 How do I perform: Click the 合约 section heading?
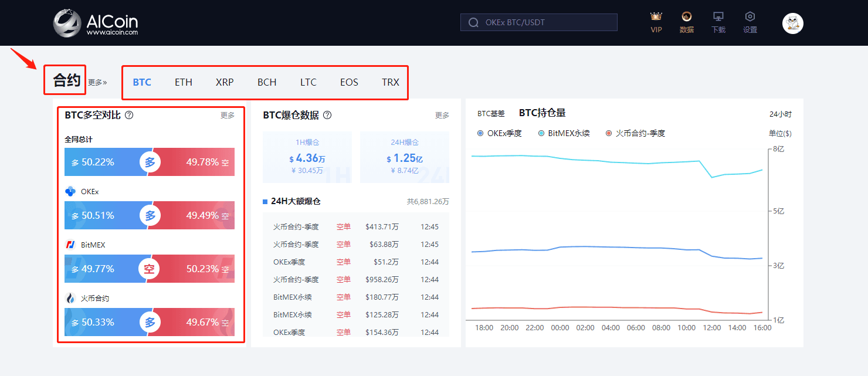tap(66, 80)
